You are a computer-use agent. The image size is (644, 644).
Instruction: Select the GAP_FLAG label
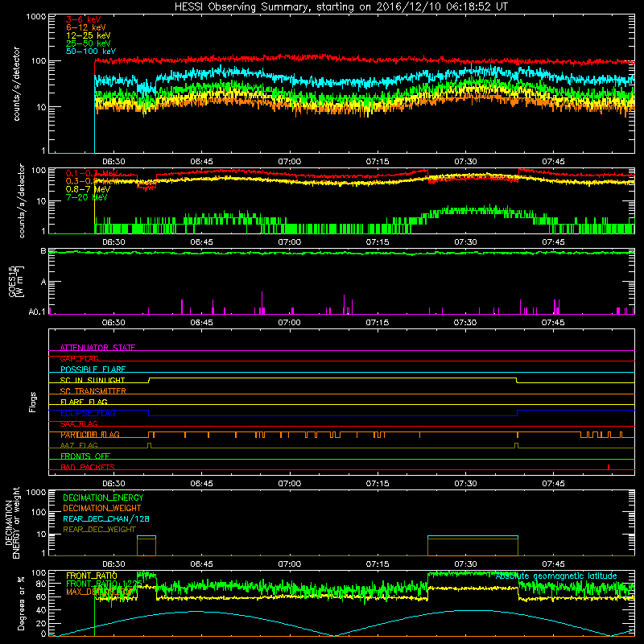point(79,358)
